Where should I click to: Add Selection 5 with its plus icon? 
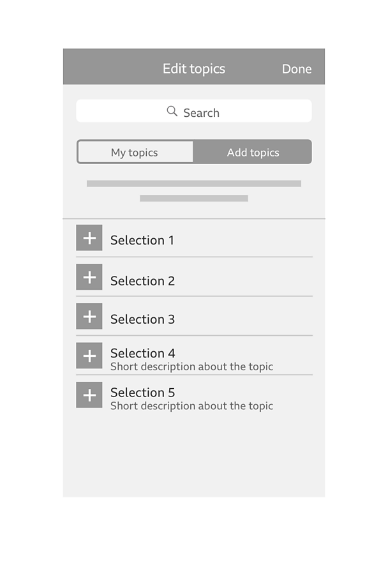(x=89, y=395)
